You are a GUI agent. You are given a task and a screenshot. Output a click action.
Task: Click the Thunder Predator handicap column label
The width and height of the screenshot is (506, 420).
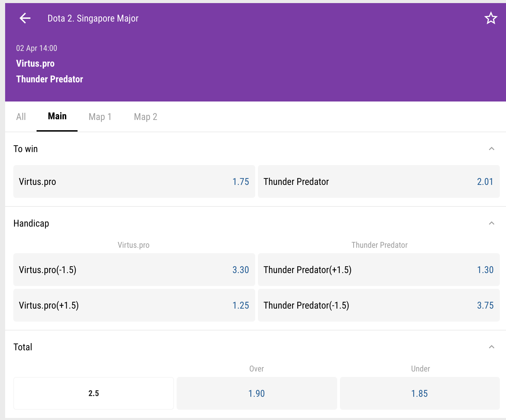point(380,245)
